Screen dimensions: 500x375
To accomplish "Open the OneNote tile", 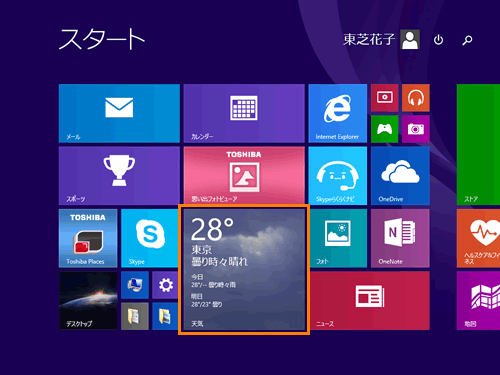I will (400, 238).
